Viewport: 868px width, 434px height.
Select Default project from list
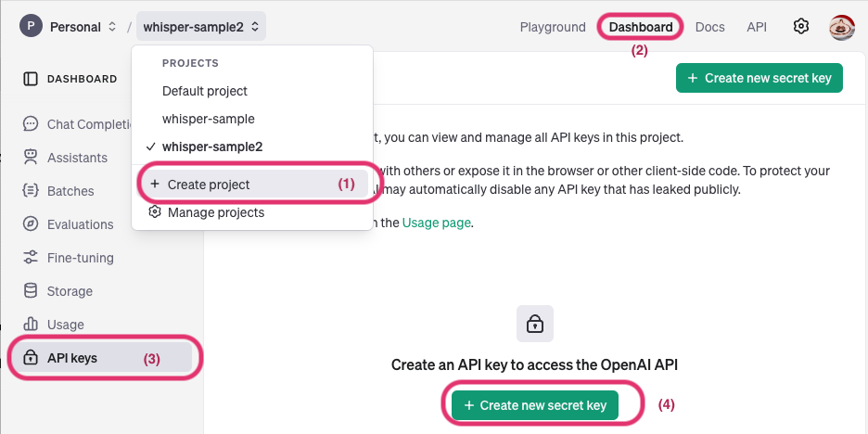coord(205,91)
